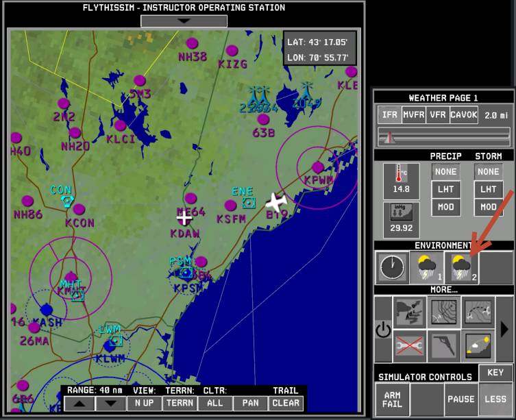Screen dimensions: 516x420
Task: Click the NH86 airport label
Action: click(x=28, y=214)
